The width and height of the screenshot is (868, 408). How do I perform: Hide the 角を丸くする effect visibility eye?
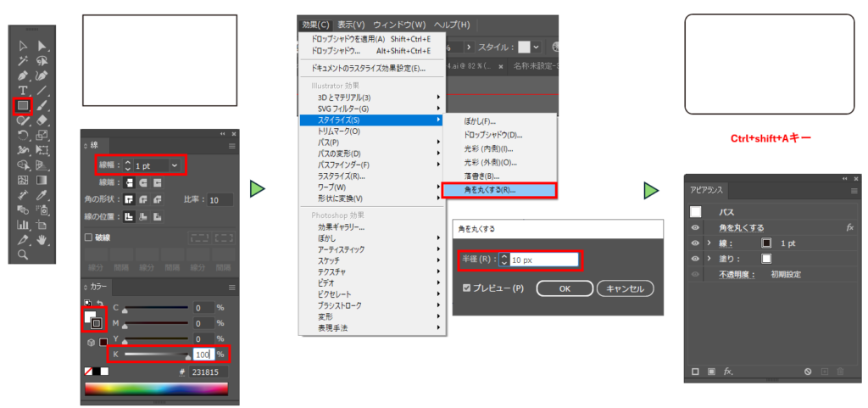tap(695, 227)
